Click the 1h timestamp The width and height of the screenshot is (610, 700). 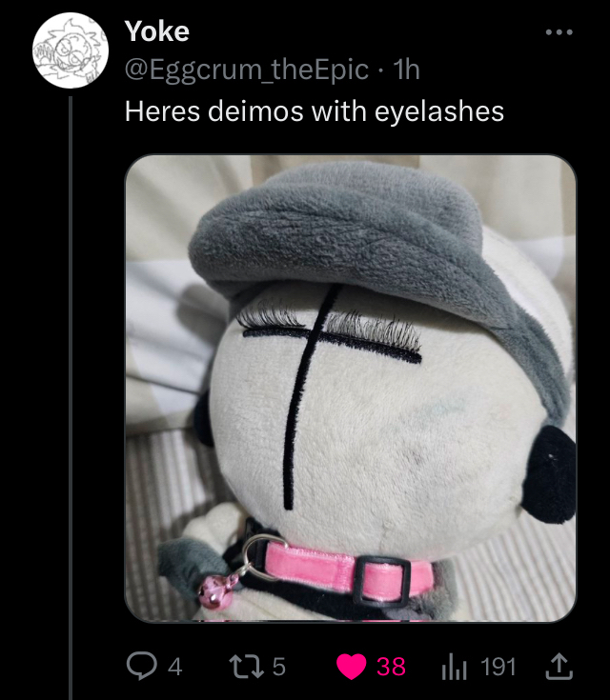(x=407, y=70)
